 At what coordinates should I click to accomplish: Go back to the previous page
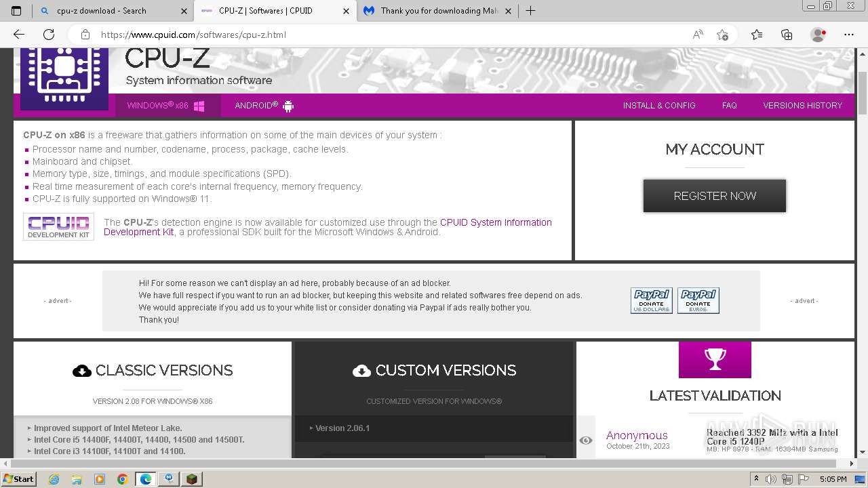[x=19, y=35]
